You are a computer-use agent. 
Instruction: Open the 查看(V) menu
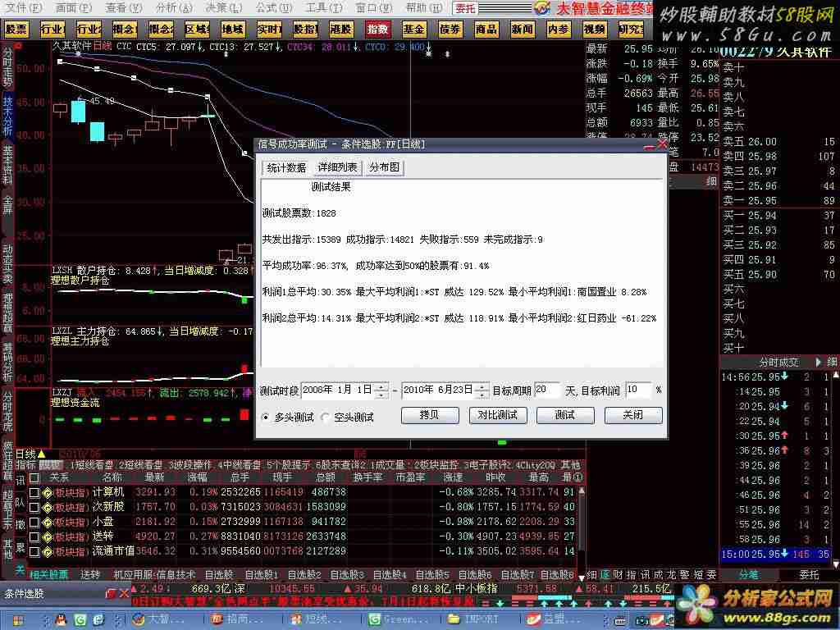click(x=124, y=7)
